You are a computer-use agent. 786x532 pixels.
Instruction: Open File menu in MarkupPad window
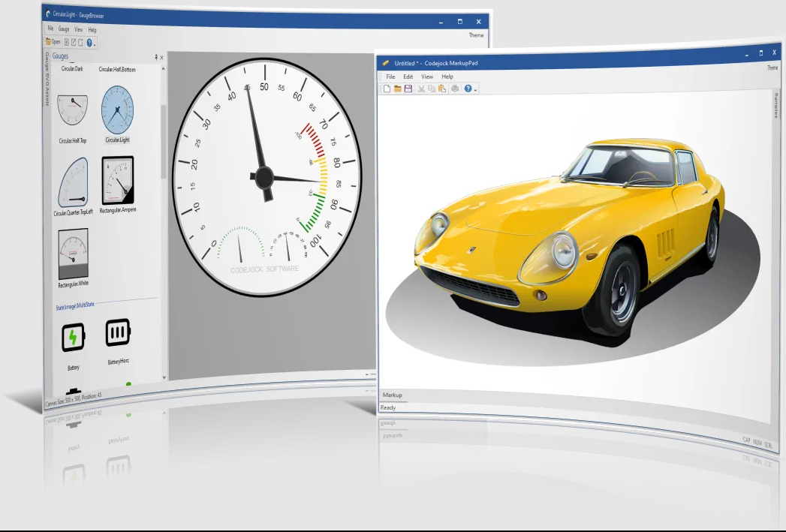pos(390,77)
